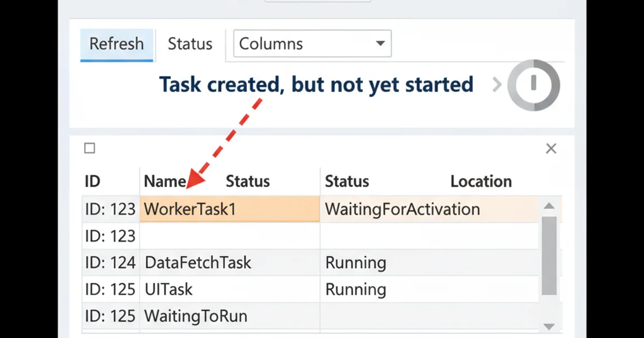Switch to the Refresh tab
The width and height of the screenshot is (644, 338).
tap(116, 45)
